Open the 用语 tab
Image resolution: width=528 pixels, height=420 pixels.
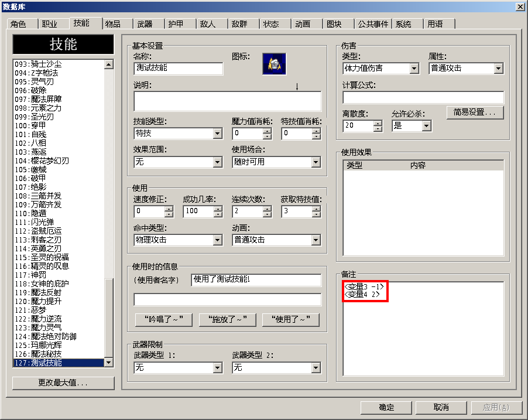(439, 24)
